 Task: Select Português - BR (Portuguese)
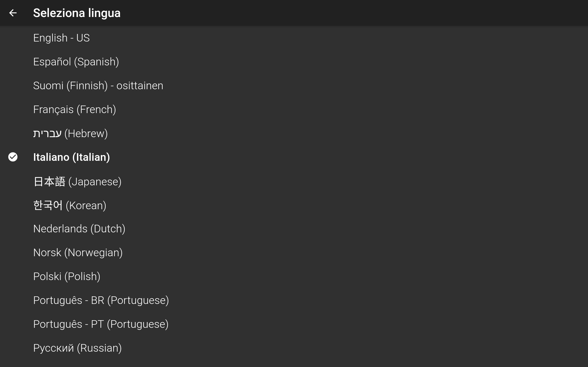294,300
